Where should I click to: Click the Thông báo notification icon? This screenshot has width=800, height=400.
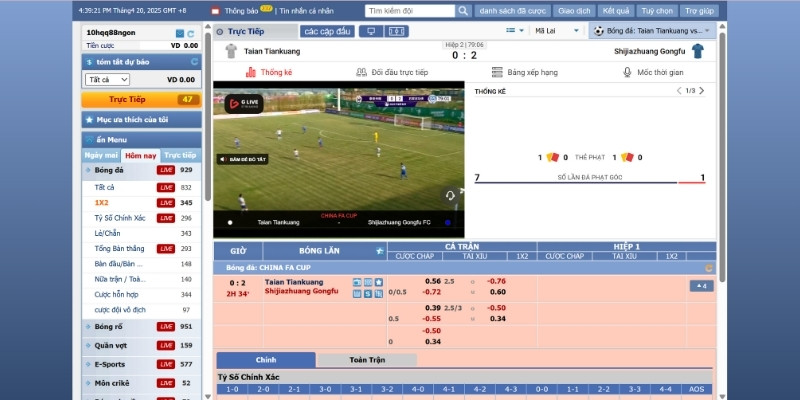tap(215, 11)
